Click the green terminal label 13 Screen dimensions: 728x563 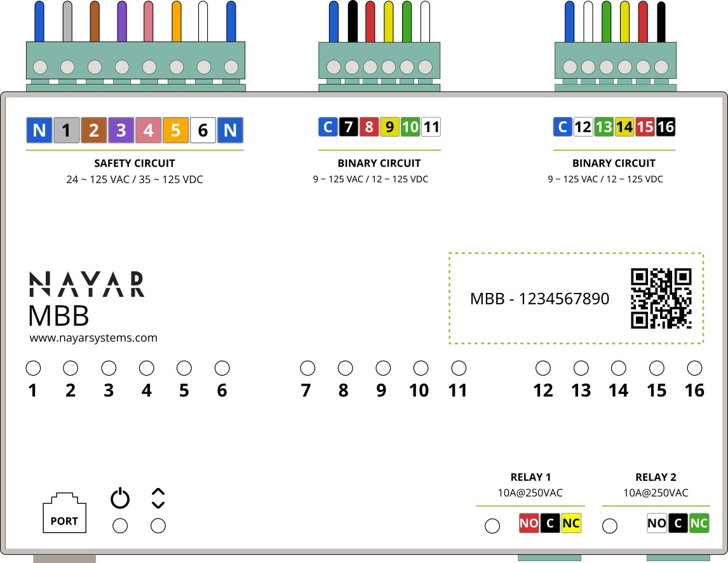604,127
